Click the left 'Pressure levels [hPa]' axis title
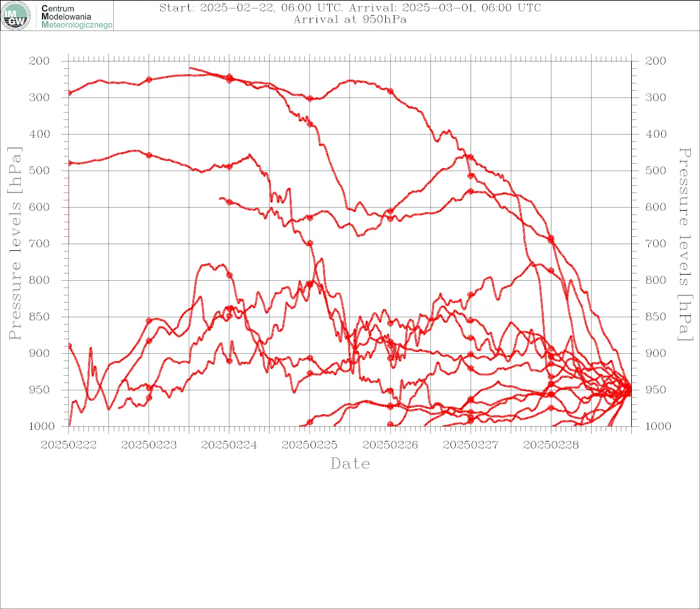700x609 pixels. pyautogui.click(x=15, y=244)
